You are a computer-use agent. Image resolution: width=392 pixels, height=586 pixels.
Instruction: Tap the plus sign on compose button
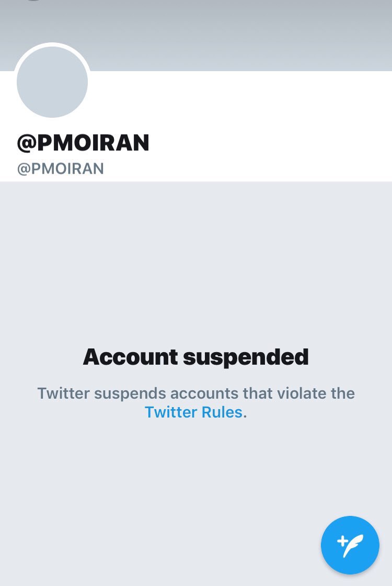point(342,540)
